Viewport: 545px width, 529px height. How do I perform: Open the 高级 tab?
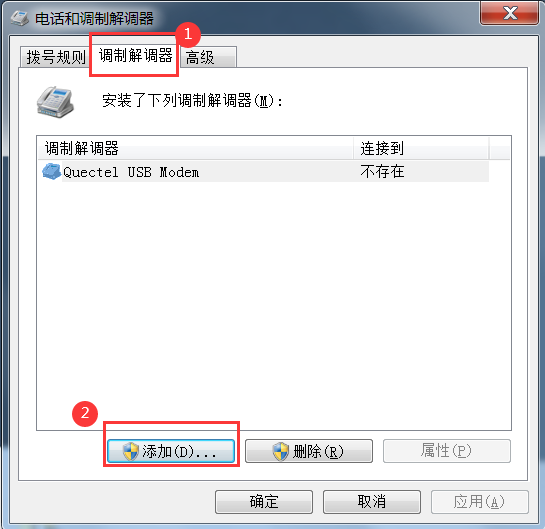(x=209, y=57)
